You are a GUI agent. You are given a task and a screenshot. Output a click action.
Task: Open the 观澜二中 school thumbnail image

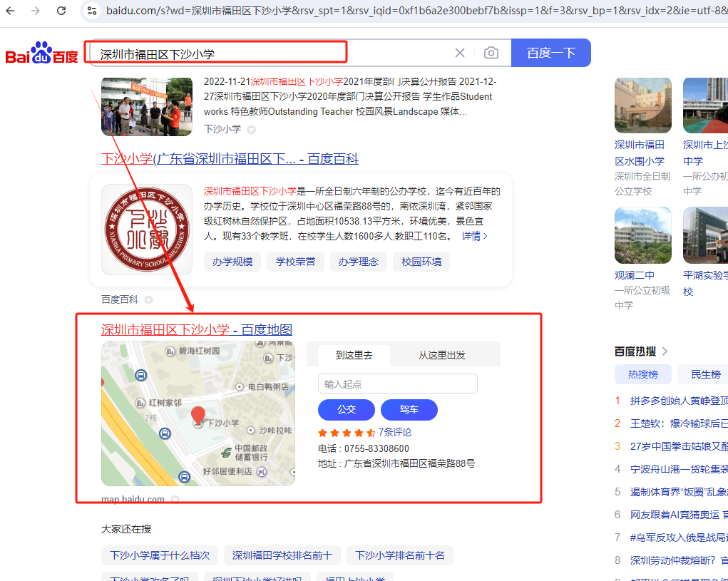pos(643,235)
